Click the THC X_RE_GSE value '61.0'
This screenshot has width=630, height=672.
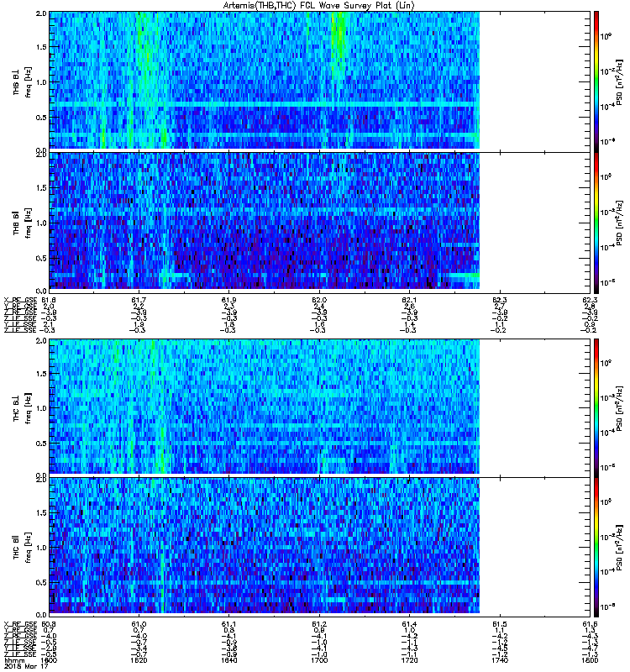[139, 624]
